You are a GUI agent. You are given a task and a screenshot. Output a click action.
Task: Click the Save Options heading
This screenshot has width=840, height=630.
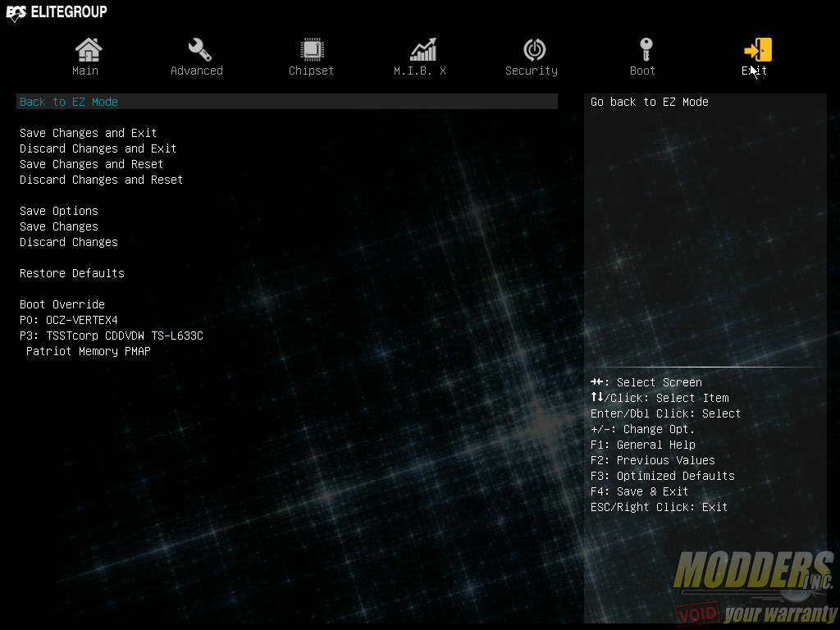[x=59, y=211]
